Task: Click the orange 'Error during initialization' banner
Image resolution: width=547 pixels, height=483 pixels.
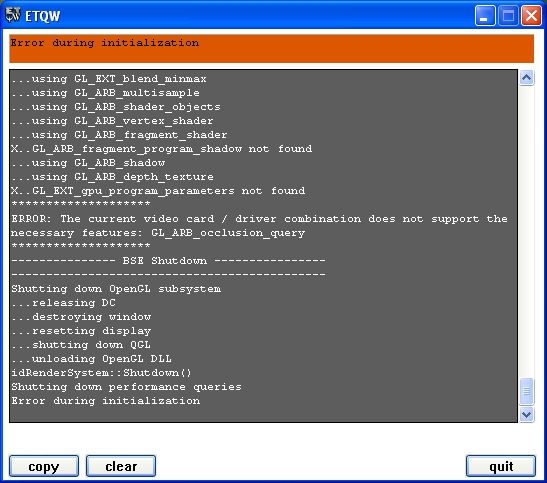Action: tap(271, 48)
